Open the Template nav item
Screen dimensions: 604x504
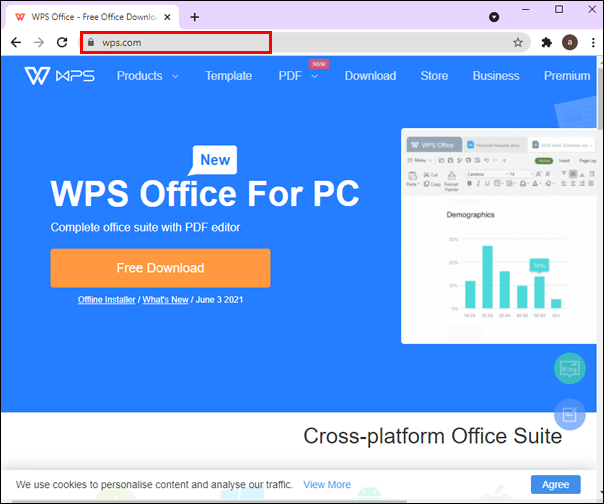[x=228, y=76]
